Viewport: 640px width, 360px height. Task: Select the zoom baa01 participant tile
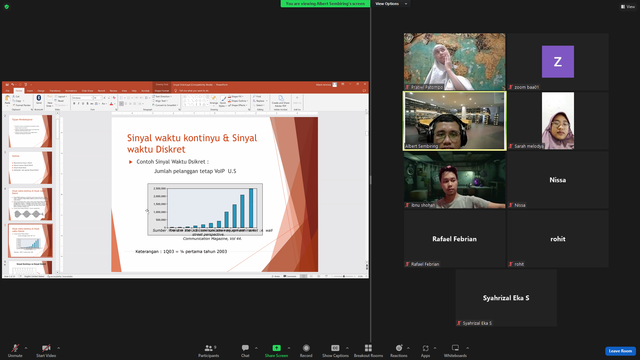pos(558,62)
